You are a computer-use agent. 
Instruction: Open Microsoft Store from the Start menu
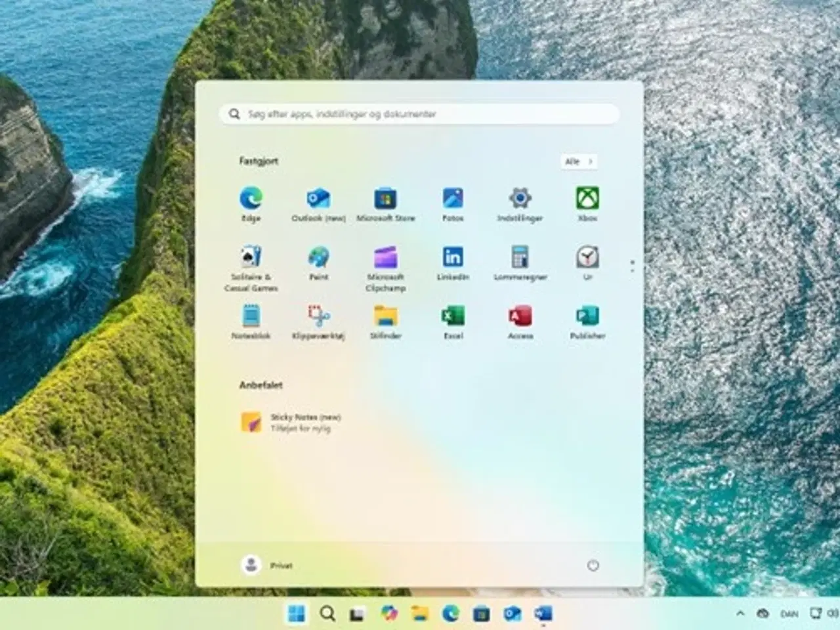pos(385,204)
